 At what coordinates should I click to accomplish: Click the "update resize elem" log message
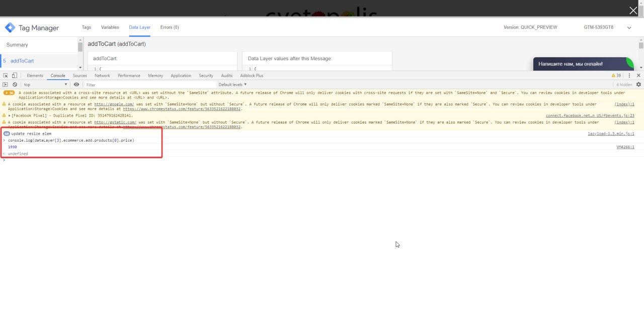(31, 134)
